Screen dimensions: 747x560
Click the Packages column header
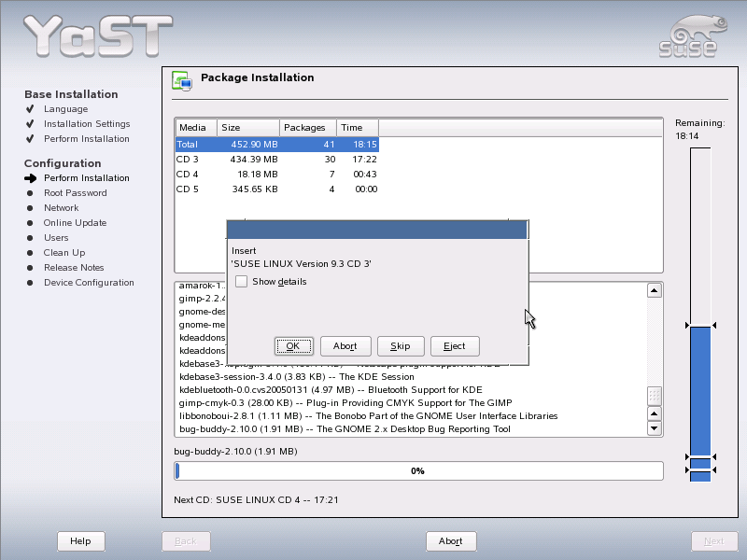308,128
